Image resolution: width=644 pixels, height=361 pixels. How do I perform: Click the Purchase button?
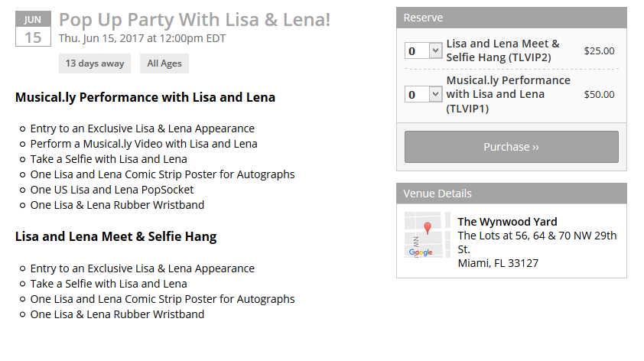[512, 147]
